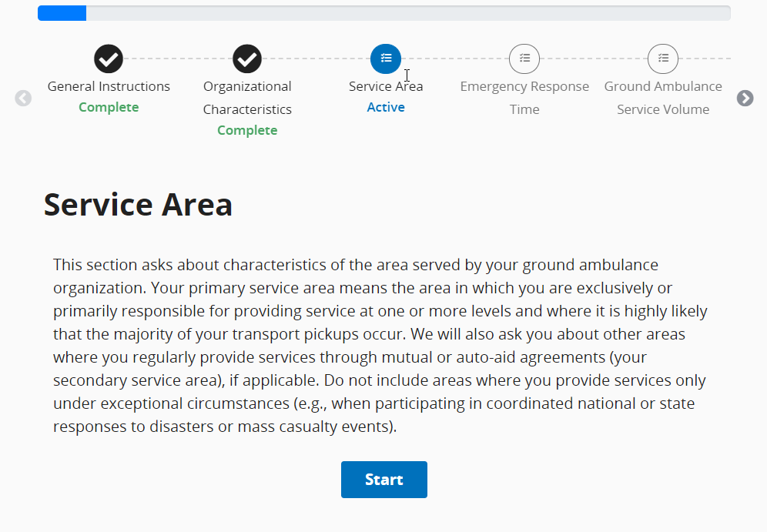Click the section description paragraph text
The width and height of the screenshot is (767, 532).
pyautogui.click(x=380, y=346)
